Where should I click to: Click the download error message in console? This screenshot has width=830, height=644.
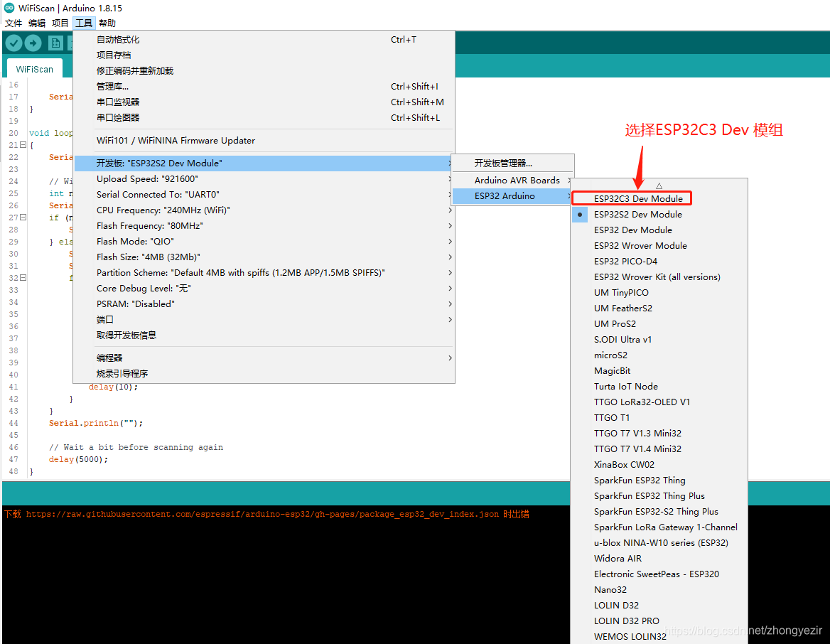coord(266,514)
